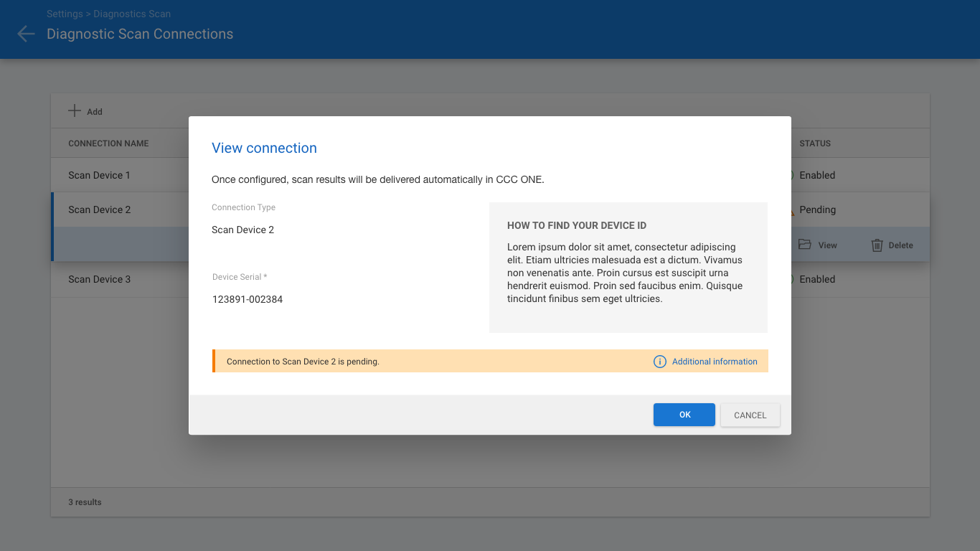Click the Pending status text
The height and width of the screenshot is (551, 980).
tap(818, 209)
